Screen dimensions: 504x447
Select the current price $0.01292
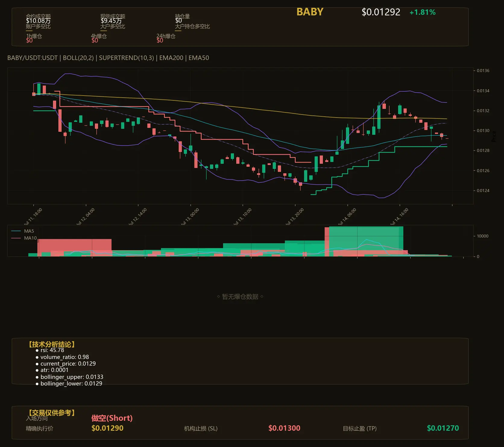[x=381, y=12]
